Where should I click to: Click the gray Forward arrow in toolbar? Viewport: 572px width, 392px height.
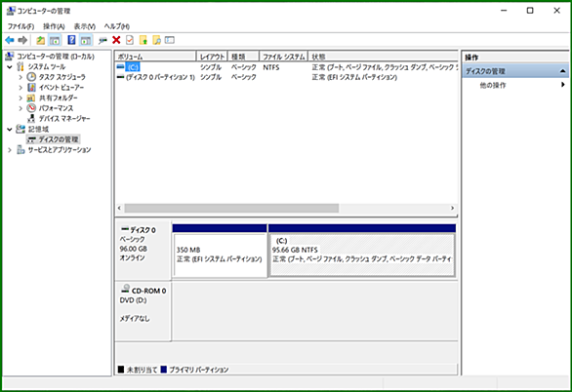[x=23, y=40]
